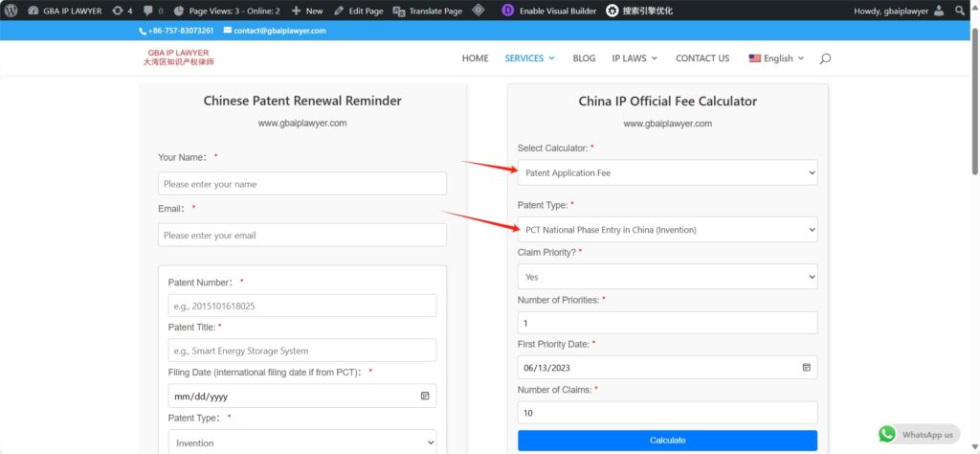Image resolution: width=980 pixels, height=454 pixels.
Task: Open the WordPress logo menu
Action: [11, 10]
